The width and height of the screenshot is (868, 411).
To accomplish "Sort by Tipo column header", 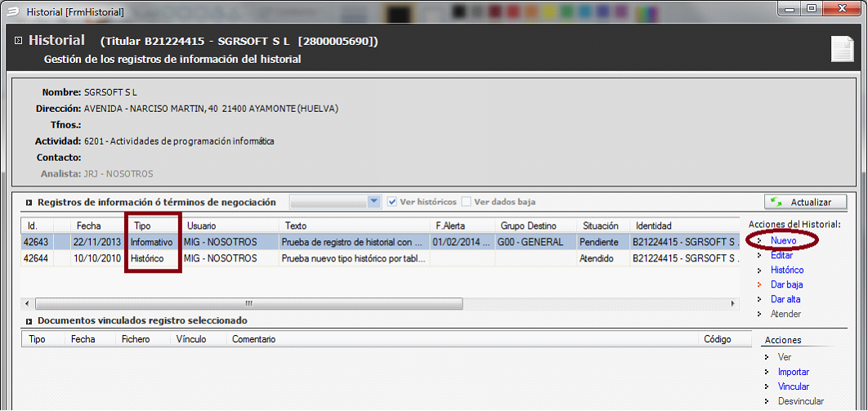I will [153, 226].
